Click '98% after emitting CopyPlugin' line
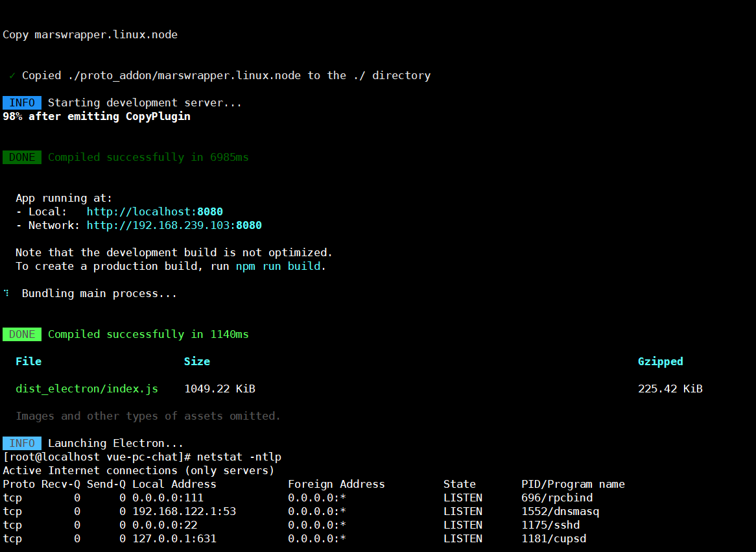This screenshot has height=552, width=756. [97, 116]
